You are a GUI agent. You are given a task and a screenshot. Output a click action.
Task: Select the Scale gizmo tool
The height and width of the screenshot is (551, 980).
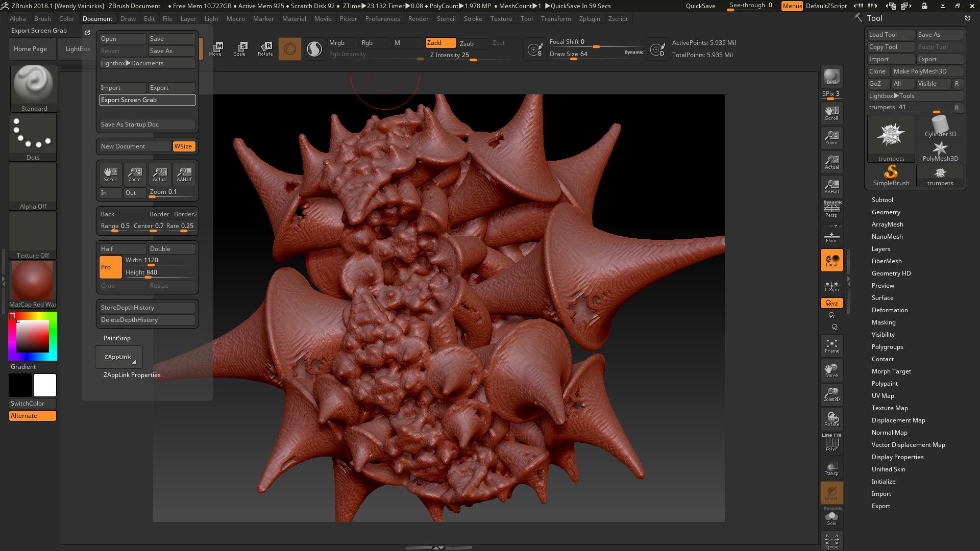coord(240,49)
